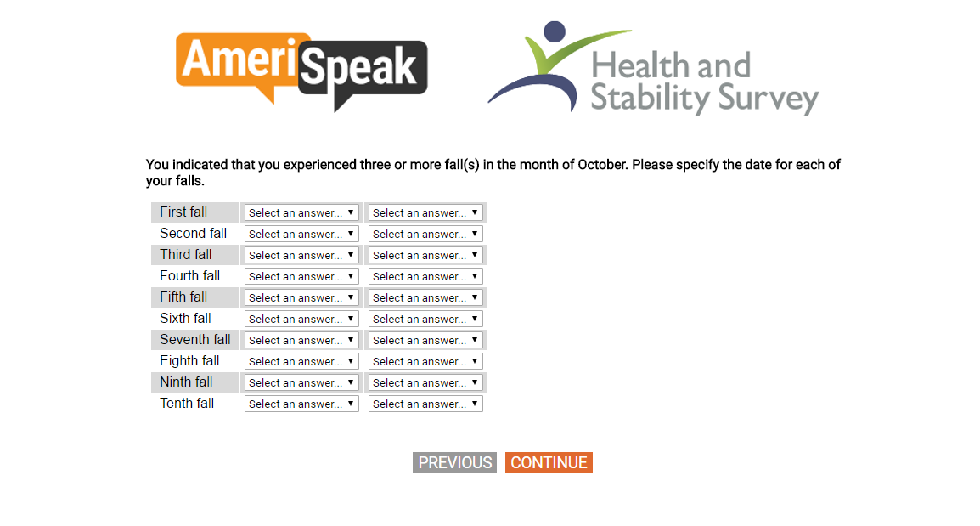Click the Seventh fall row label
Screen dimensions: 980x526
195,339
